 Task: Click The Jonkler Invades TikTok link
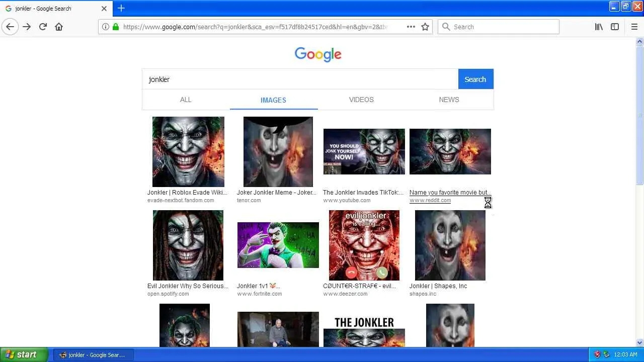(363, 193)
